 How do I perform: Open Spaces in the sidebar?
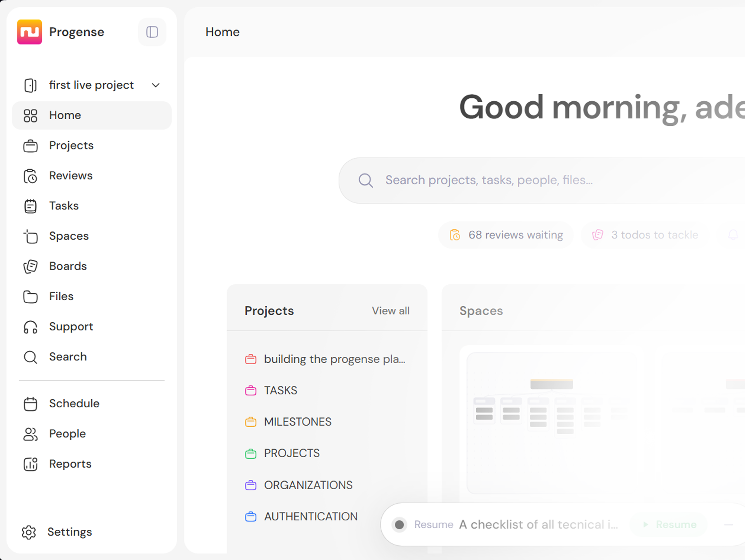tap(92, 236)
